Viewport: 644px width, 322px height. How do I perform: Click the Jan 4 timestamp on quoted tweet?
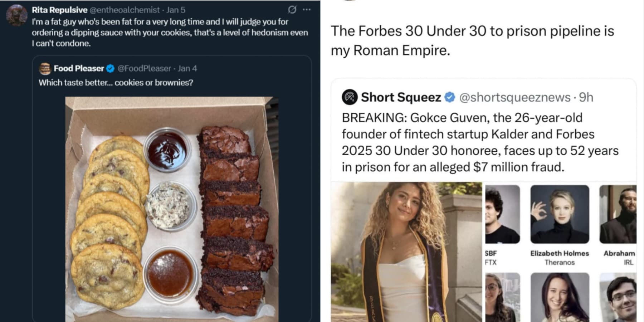coord(187,68)
